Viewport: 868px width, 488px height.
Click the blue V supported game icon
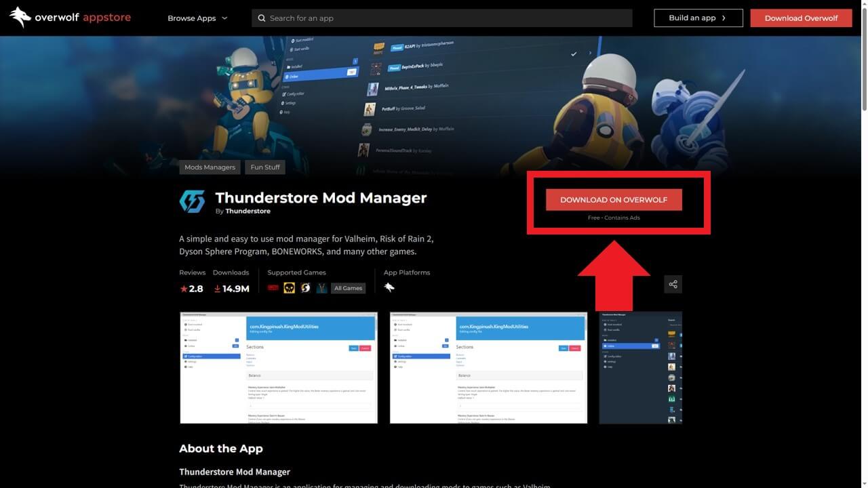322,288
